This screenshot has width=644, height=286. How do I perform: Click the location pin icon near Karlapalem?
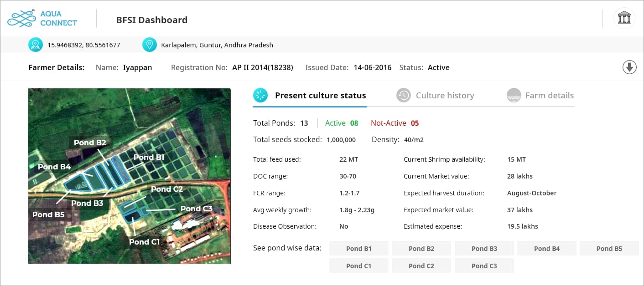coord(149,45)
